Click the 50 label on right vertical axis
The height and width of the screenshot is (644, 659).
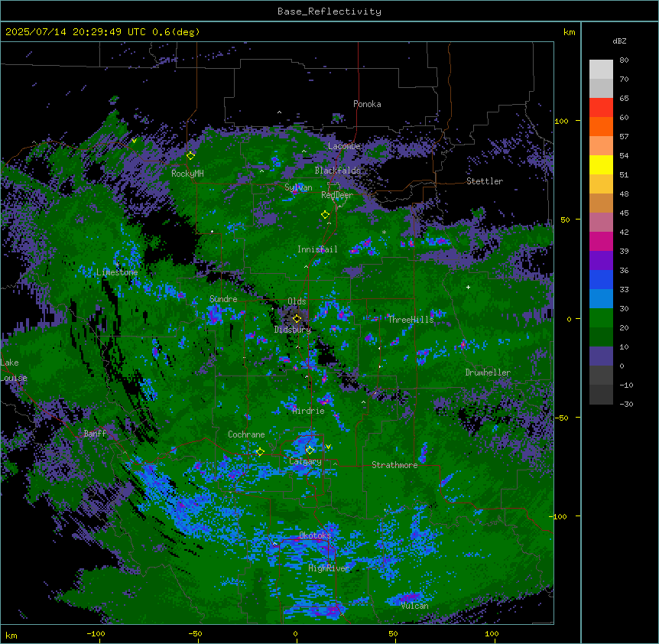[565, 220]
